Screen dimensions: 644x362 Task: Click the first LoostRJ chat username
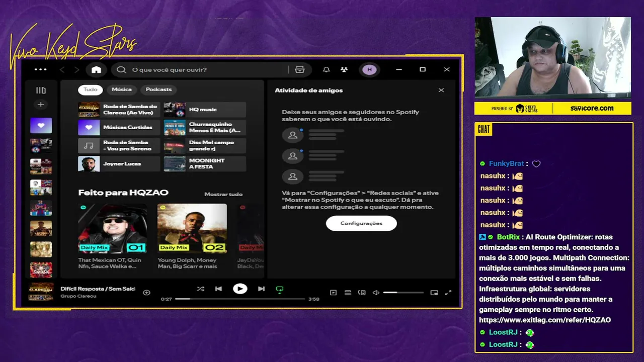503,332
